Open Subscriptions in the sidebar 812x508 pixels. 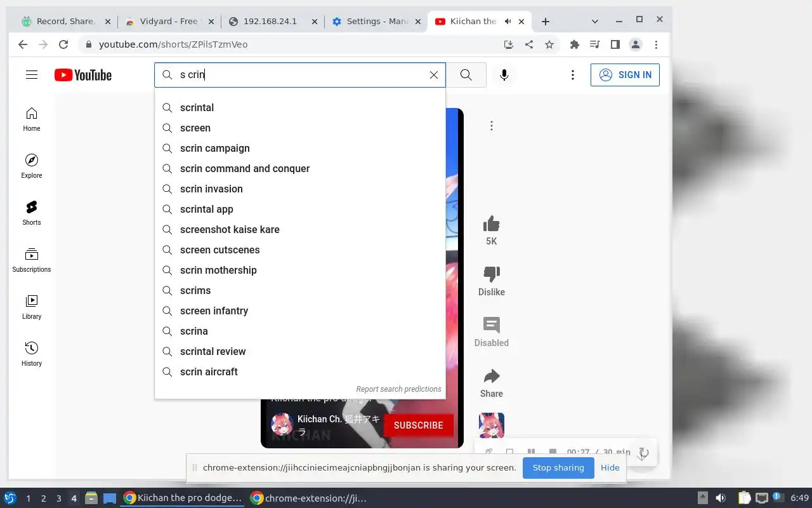32,260
